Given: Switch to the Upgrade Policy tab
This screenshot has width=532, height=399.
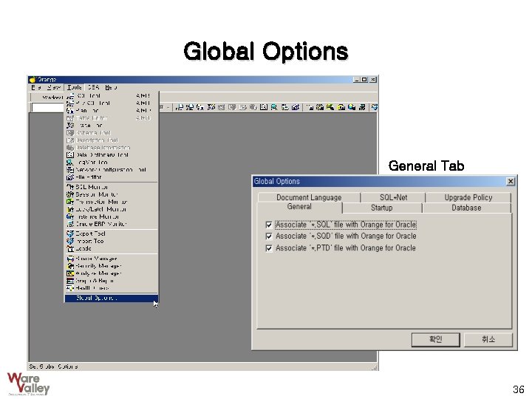Looking at the screenshot, I should pyautogui.click(x=468, y=197).
